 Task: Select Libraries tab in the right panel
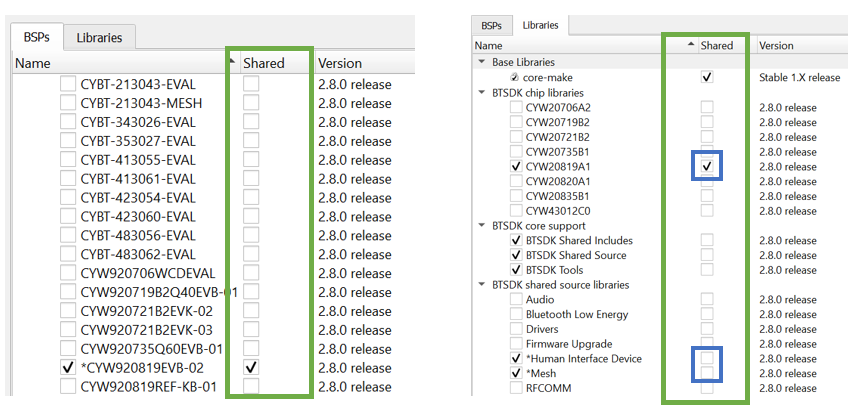[x=541, y=25]
